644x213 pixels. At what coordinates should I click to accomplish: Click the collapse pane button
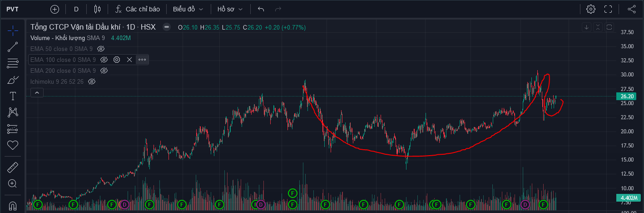click(x=598, y=27)
